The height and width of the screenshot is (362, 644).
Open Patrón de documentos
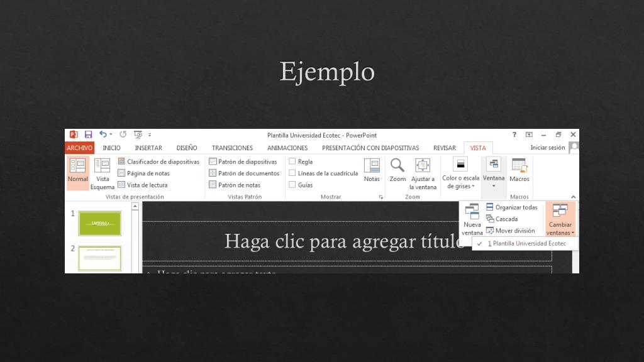click(245, 173)
